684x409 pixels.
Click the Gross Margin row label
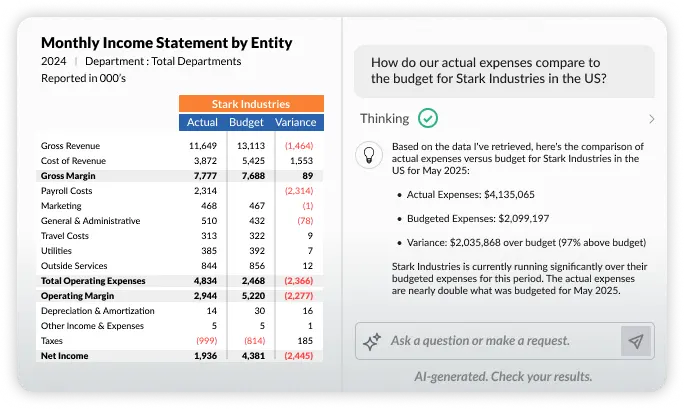pos(66,175)
